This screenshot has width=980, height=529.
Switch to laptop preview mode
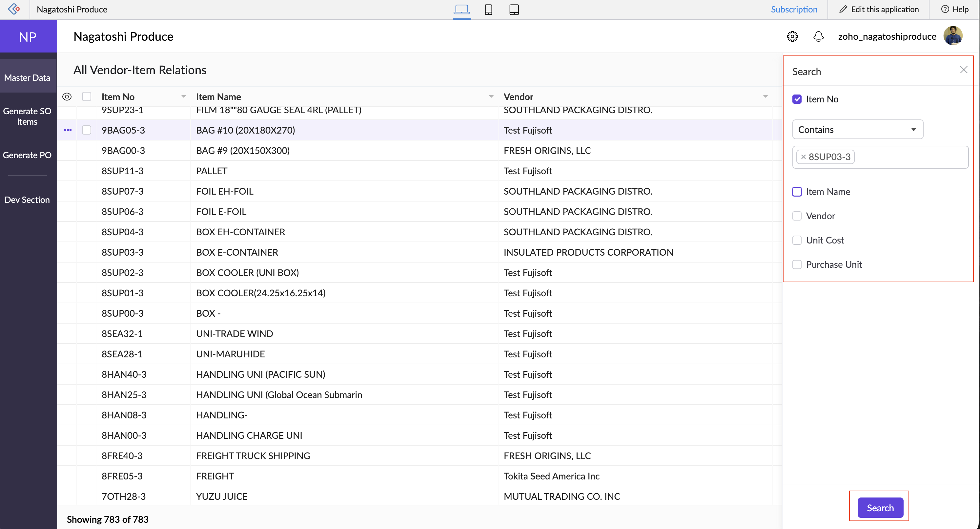point(461,9)
